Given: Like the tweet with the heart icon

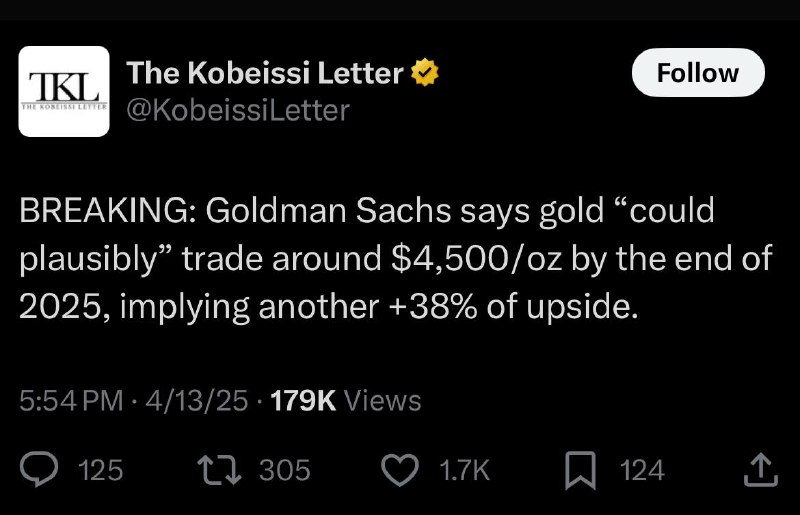Looking at the screenshot, I should point(400,470).
